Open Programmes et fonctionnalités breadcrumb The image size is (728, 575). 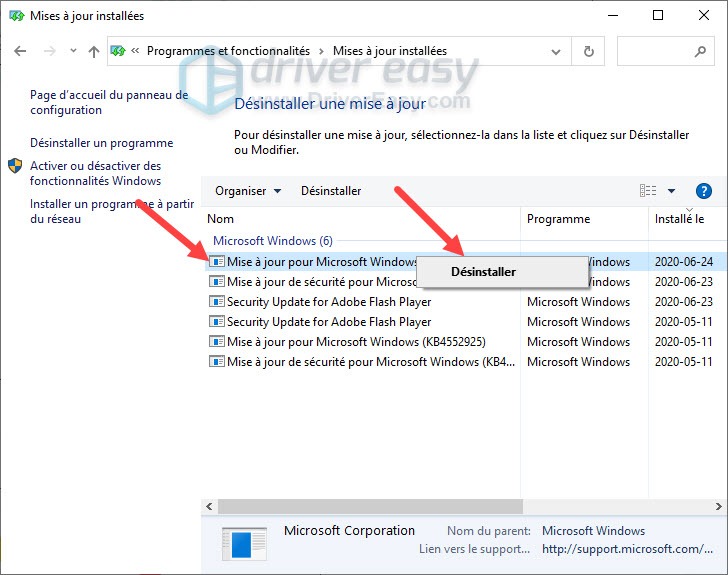[x=228, y=51]
